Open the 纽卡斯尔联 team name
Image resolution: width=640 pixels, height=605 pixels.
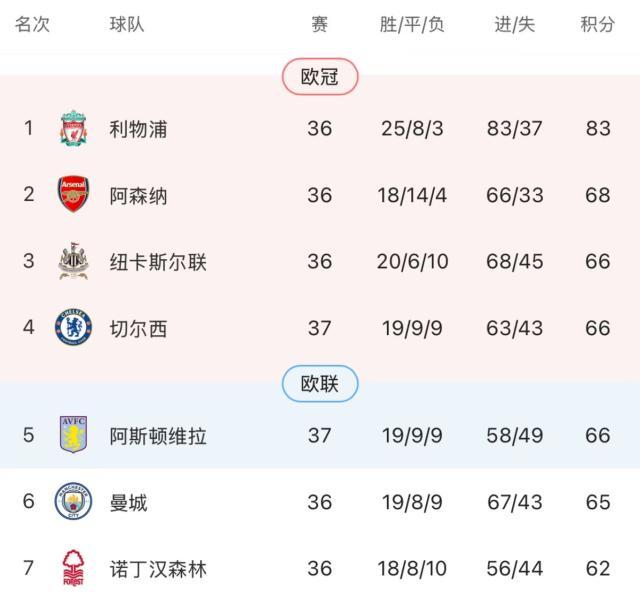click(x=158, y=262)
